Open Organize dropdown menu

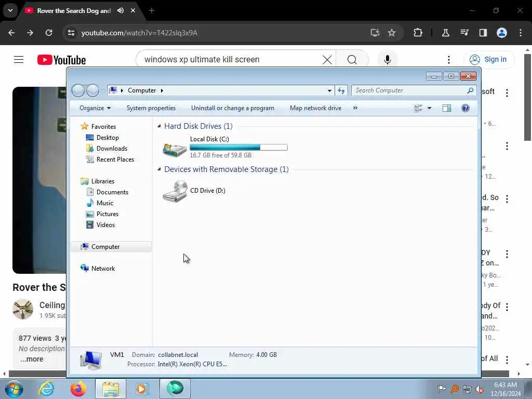click(95, 108)
